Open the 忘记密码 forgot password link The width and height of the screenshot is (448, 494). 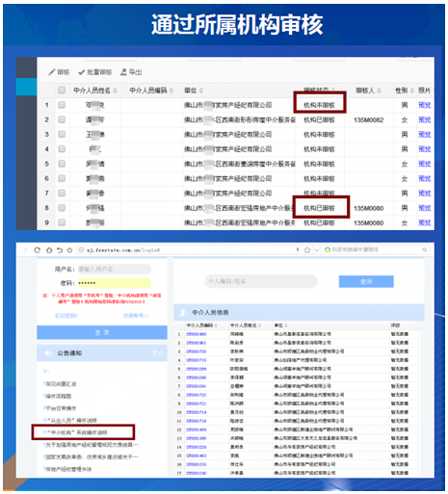tap(66, 316)
